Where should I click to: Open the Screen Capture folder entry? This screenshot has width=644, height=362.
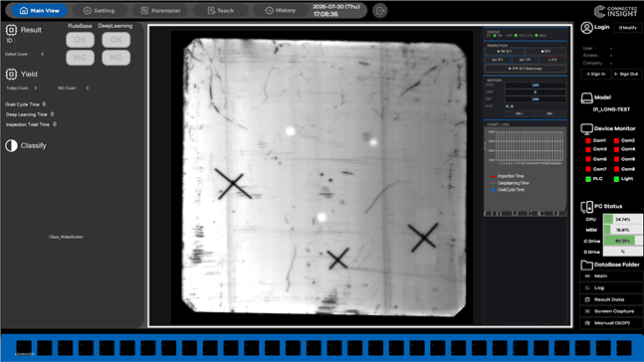tap(611, 311)
